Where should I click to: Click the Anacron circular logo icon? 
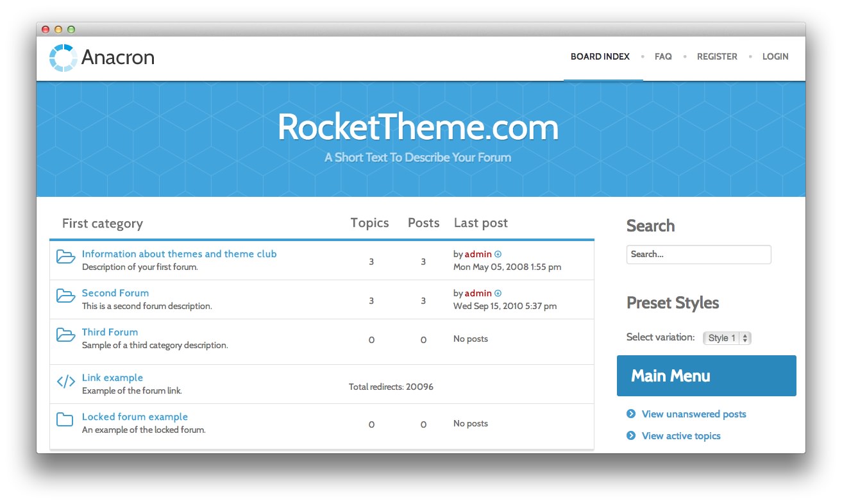click(x=63, y=58)
